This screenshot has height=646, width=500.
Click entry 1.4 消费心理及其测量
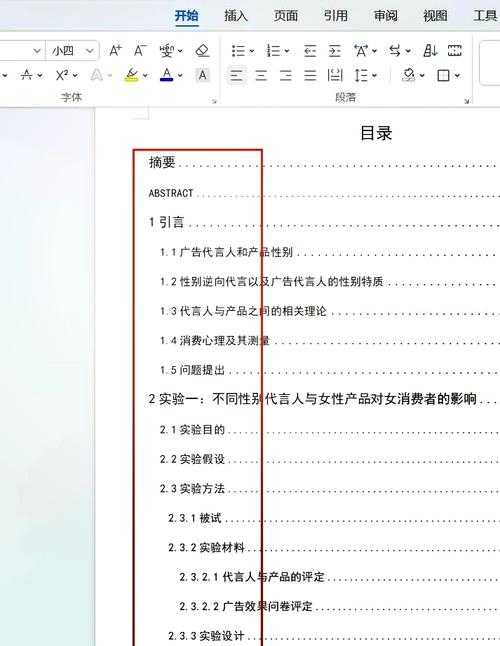click(x=215, y=340)
